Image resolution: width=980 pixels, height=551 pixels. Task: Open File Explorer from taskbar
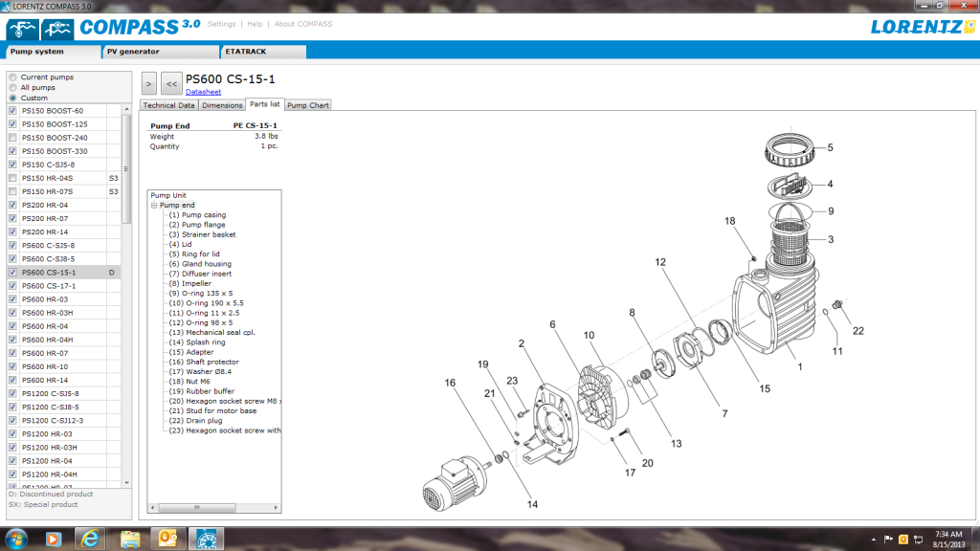point(130,539)
